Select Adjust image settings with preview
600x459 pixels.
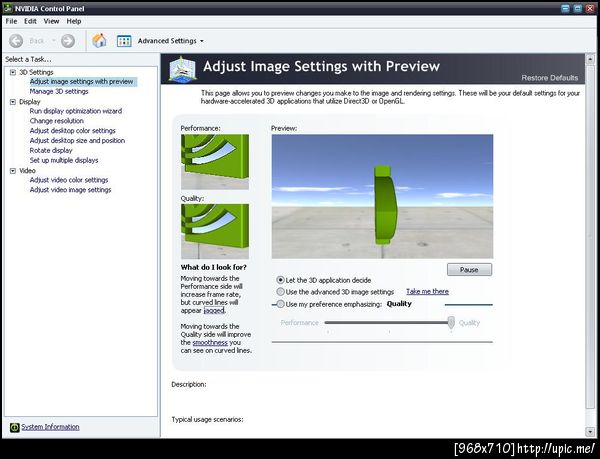[x=82, y=81]
